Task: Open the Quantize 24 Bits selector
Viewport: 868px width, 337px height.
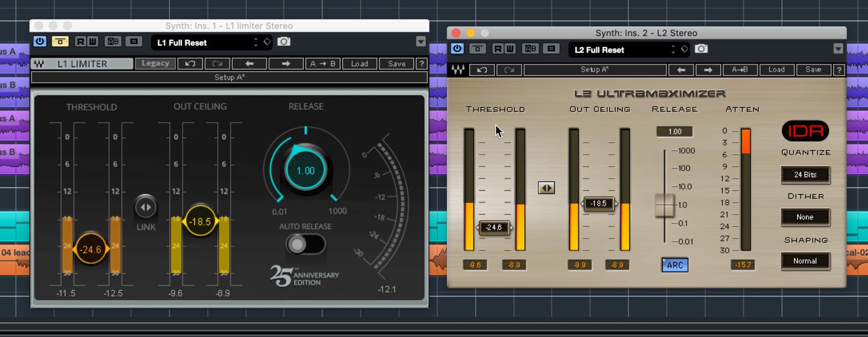Action: point(805,175)
